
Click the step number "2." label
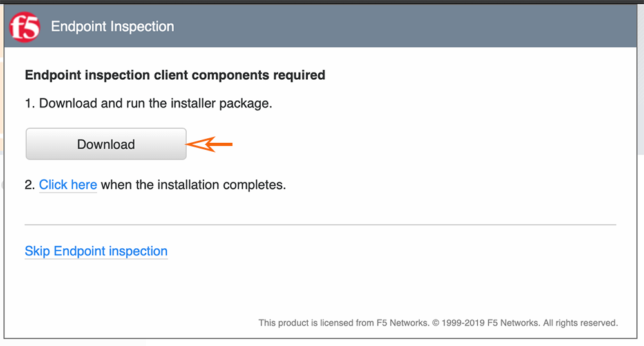point(30,185)
